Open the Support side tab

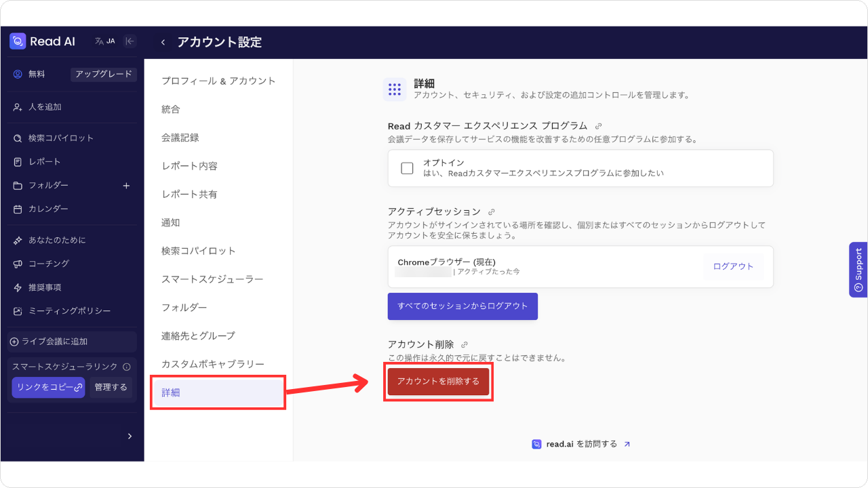858,270
